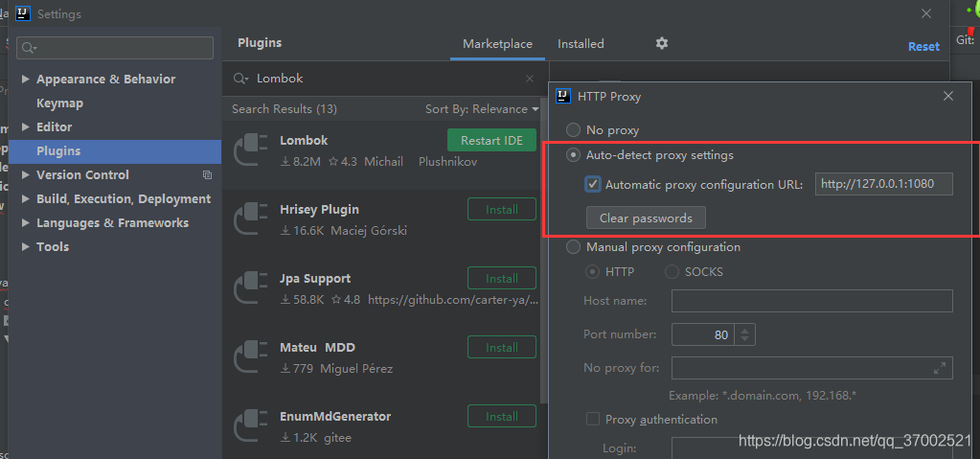Image resolution: width=980 pixels, height=459 pixels.
Task: Click the Reset link in Settings
Action: point(923,47)
